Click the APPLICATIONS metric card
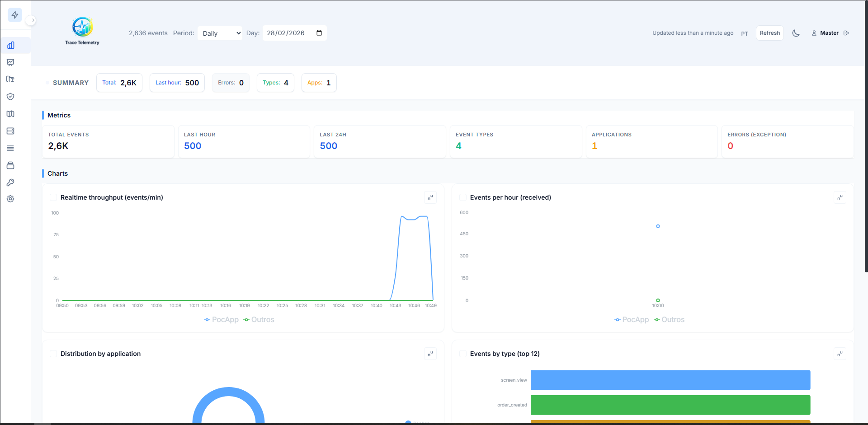 point(651,142)
